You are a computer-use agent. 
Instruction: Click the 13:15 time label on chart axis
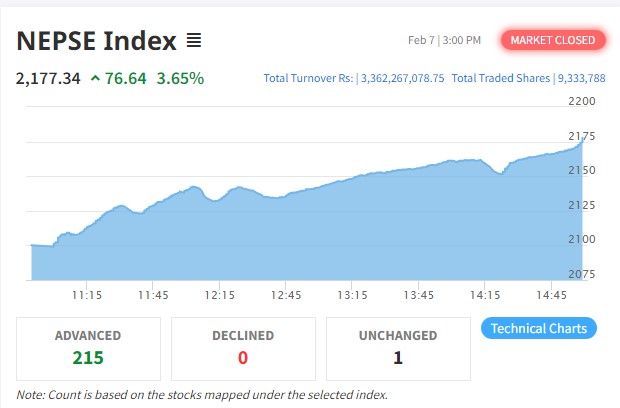click(352, 295)
